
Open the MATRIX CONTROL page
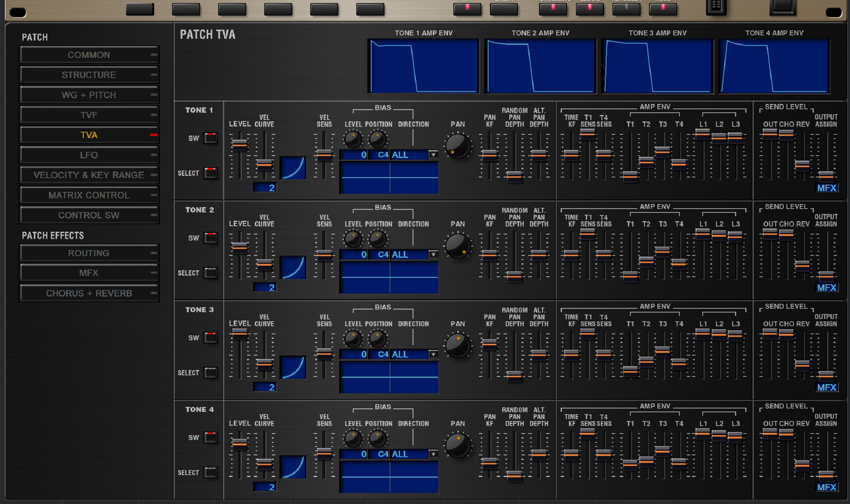pos(89,195)
